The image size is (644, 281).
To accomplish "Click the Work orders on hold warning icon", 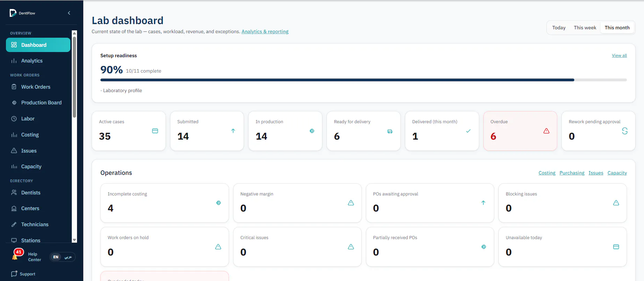I will (218, 247).
